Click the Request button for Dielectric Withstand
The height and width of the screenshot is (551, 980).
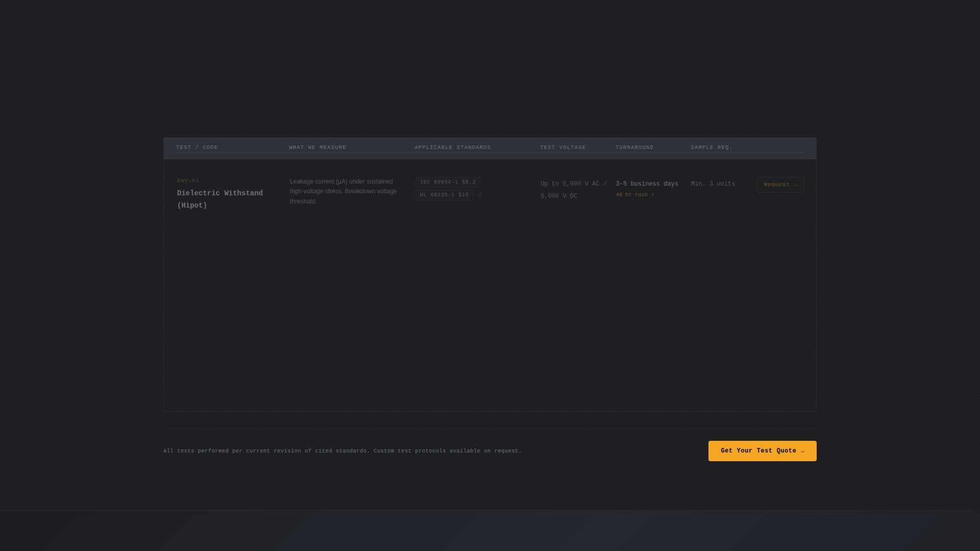point(780,185)
